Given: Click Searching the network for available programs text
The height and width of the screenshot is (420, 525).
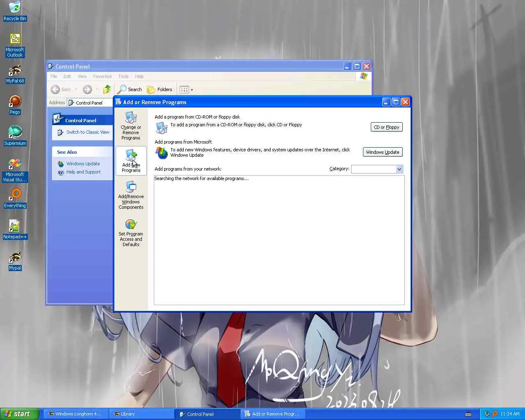Looking at the screenshot, I should point(201,178).
